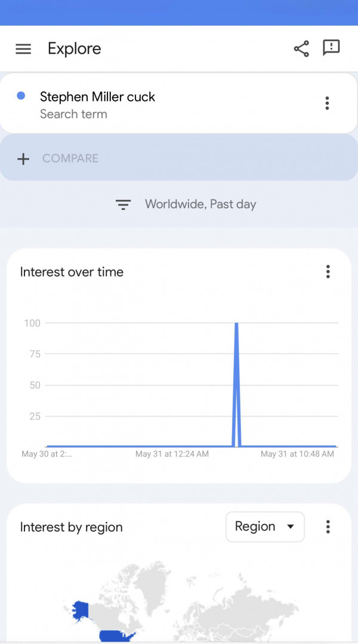Click the plus icon to compare
This screenshot has height=644, width=358.
23,159
